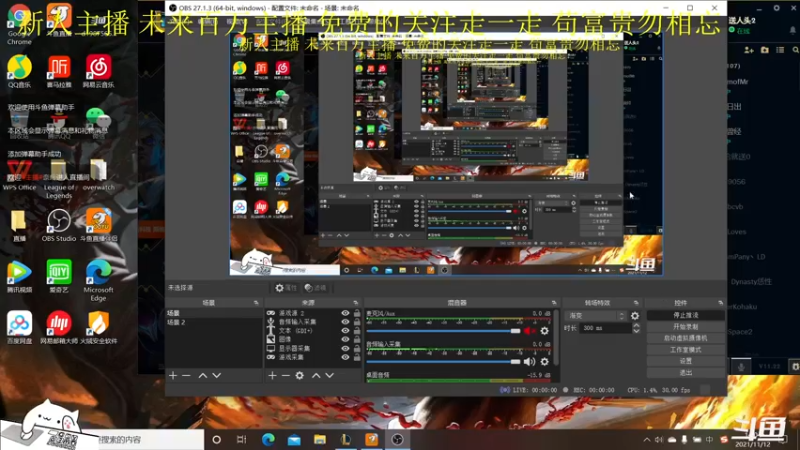800x450 pixels.
Task: Pop out the 混音器 dock panel
Action: (554, 303)
